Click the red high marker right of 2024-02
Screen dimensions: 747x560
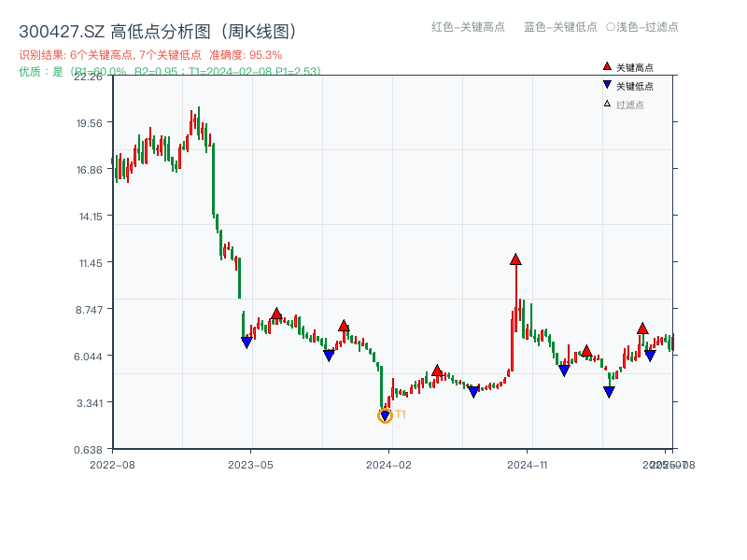[x=437, y=371]
